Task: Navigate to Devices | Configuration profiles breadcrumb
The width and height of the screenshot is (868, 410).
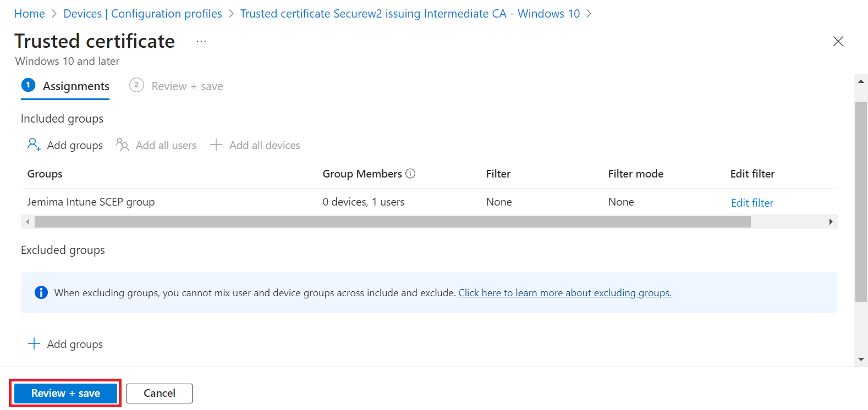Action: (x=142, y=14)
